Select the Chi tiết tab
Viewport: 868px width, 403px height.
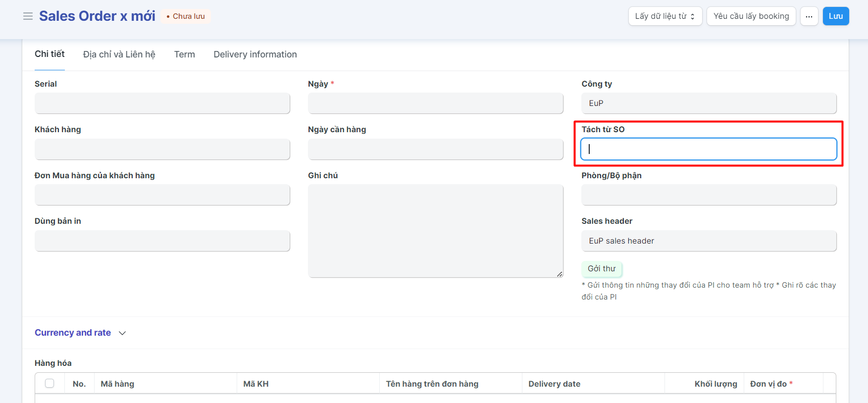[x=50, y=54]
